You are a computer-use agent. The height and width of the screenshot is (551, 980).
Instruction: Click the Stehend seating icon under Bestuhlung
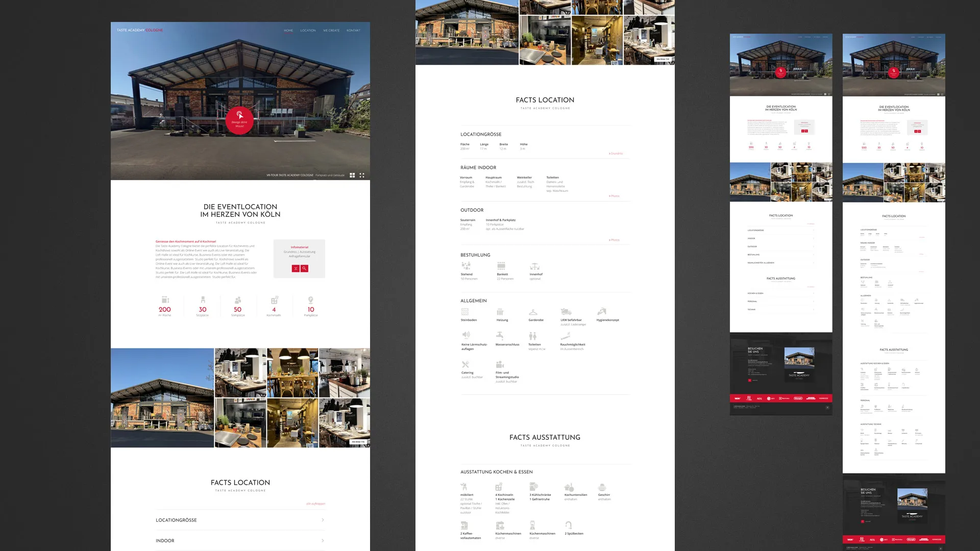(465, 266)
